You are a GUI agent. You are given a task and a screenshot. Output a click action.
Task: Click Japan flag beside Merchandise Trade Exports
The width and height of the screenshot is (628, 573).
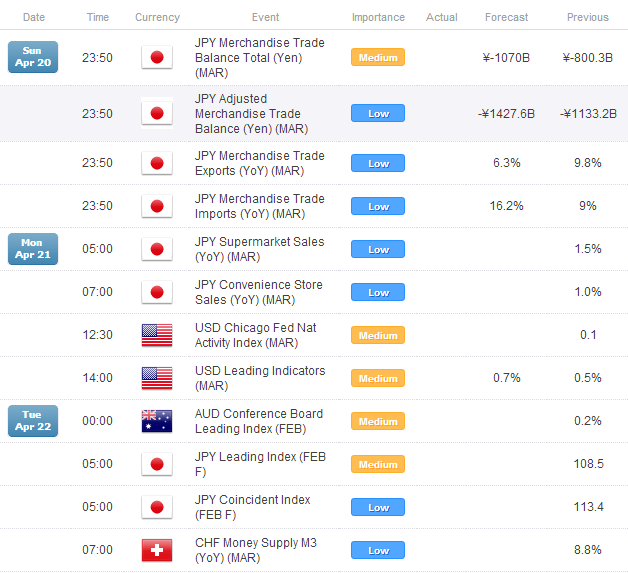[x=157, y=163]
